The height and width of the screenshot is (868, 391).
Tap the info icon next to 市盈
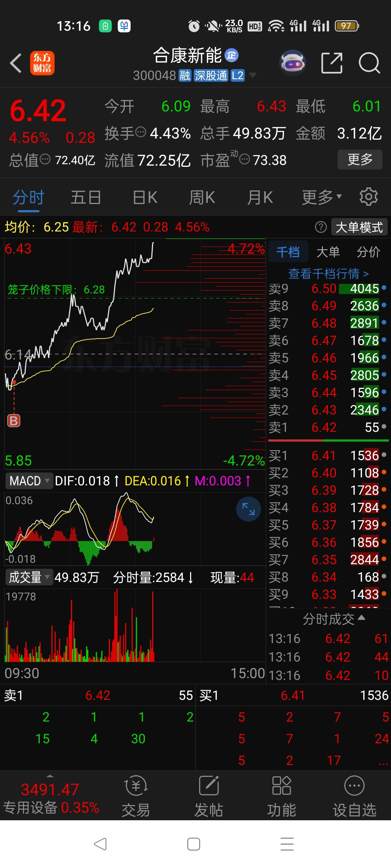(245, 159)
